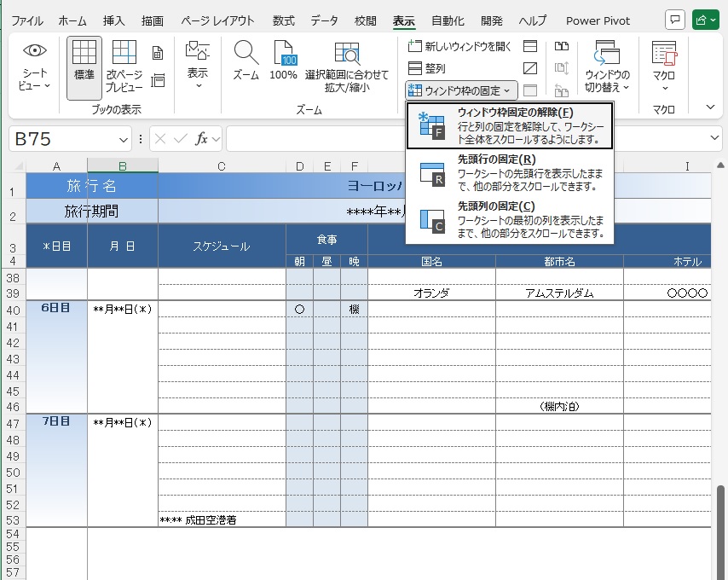Open the マクロ macros button

(x=664, y=68)
